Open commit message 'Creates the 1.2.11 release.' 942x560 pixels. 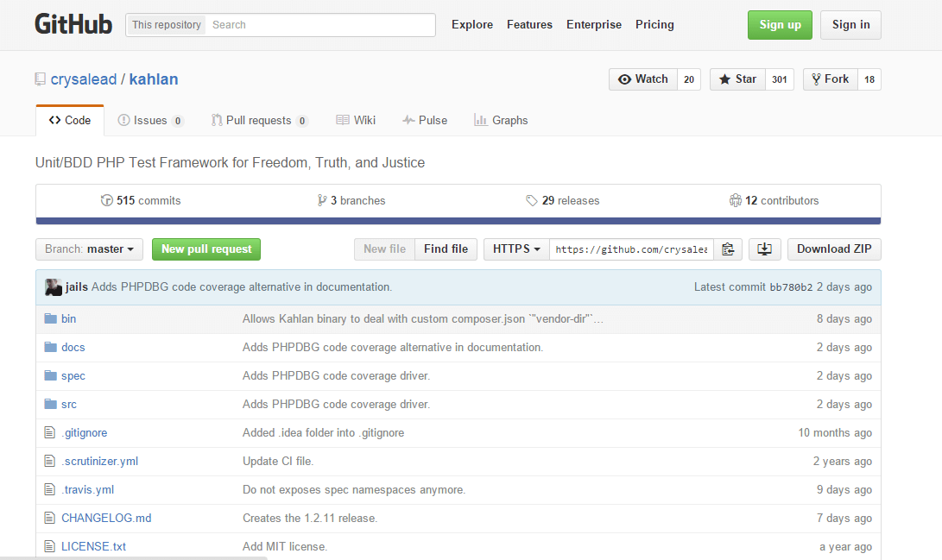click(x=310, y=518)
